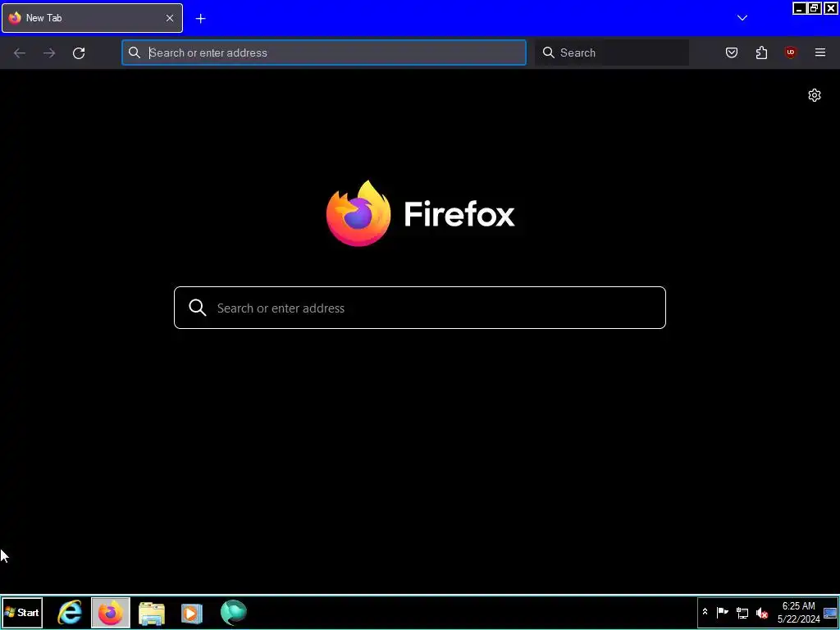Screen dimensions: 840x630
Task: Click the back navigation arrow
Action: click(x=20, y=52)
